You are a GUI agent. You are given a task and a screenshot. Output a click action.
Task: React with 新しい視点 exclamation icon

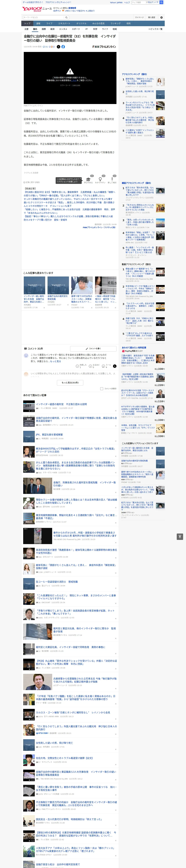[112, 179]
